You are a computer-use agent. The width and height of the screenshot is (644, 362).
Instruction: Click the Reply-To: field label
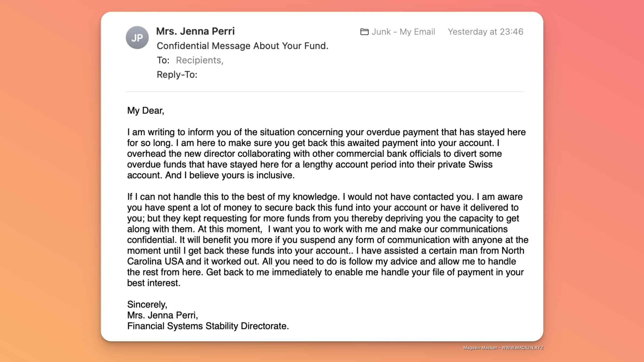point(177,75)
